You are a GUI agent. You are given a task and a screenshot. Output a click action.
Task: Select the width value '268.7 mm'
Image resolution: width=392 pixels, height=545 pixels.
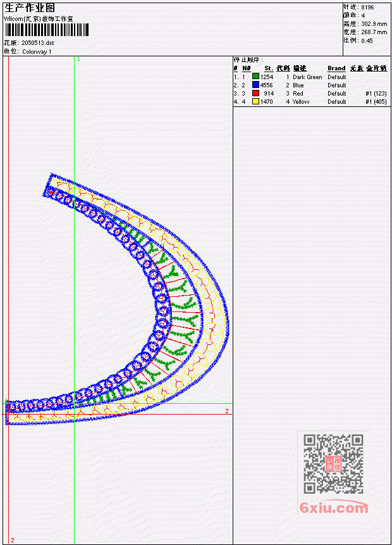coord(374,32)
